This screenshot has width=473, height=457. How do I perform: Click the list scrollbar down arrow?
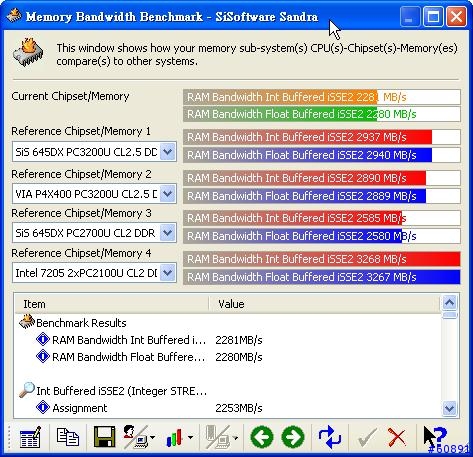pos(449,408)
